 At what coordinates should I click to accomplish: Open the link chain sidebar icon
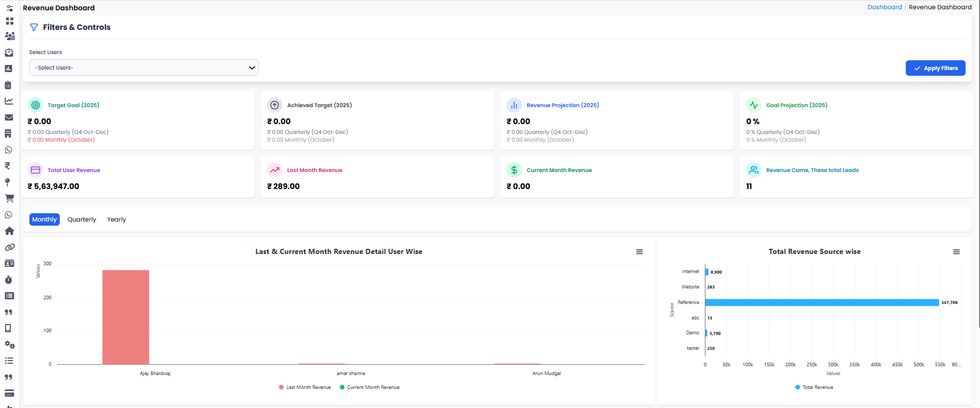(x=9, y=247)
